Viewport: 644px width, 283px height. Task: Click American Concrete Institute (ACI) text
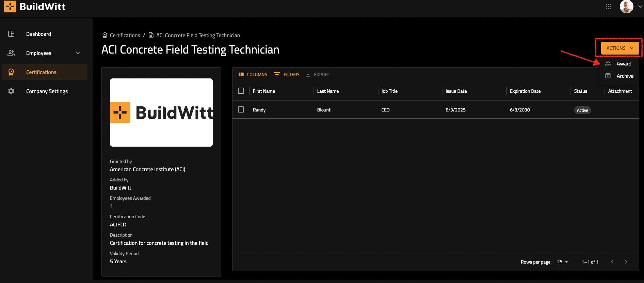tap(147, 169)
